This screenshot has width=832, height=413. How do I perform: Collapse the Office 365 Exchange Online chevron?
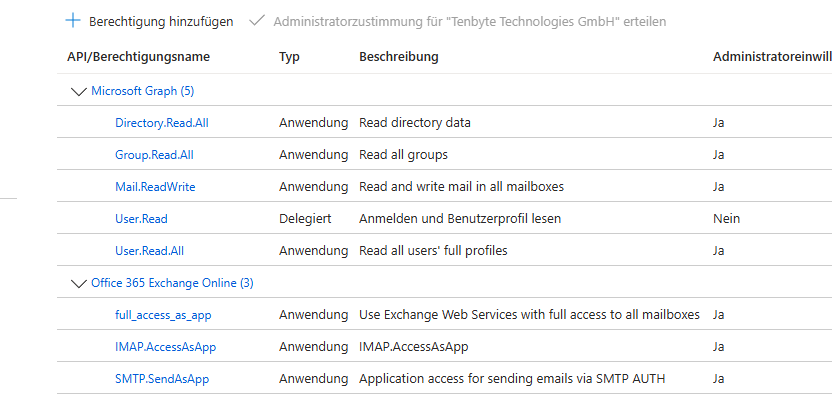tap(79, 284)
